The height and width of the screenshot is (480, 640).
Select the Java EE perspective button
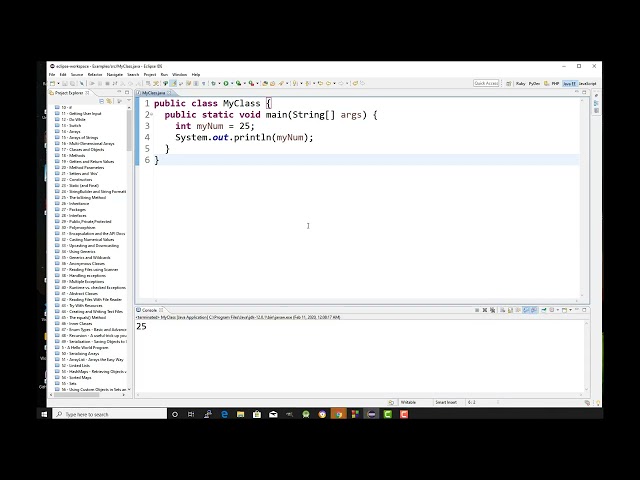pyautogui.click(x=569, y=83)
